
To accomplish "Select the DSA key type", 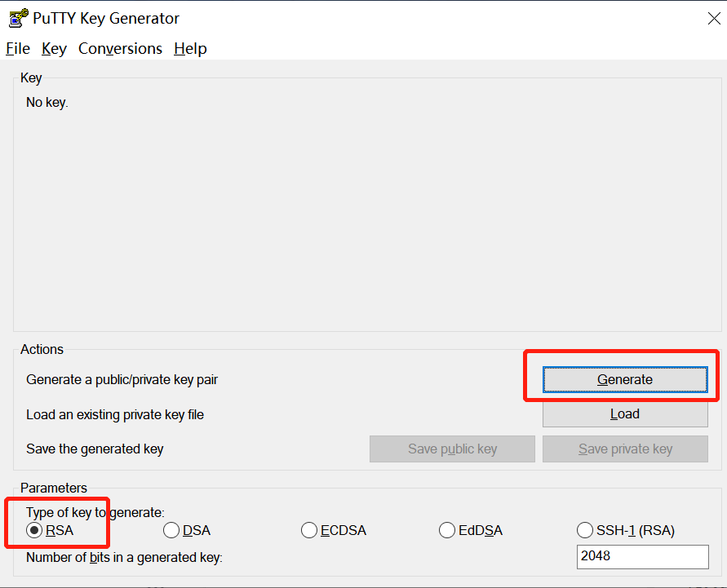I will coord(187,530).
